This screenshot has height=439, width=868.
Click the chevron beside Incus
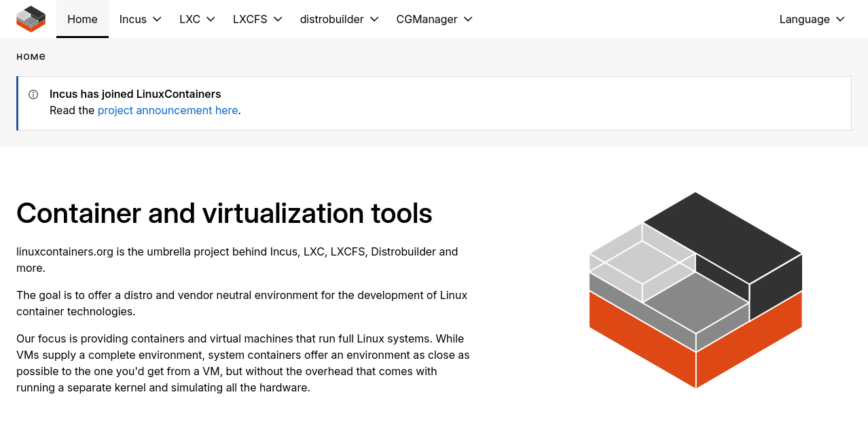[x=158, y=19]
